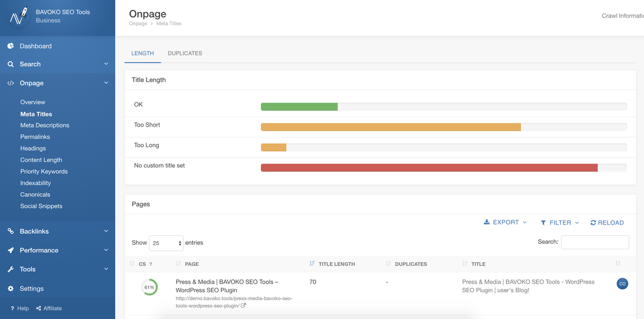Expand the Backlinks sidebar menu chevron
This screenshot has height=319, width=644.
tap(106, 231)
